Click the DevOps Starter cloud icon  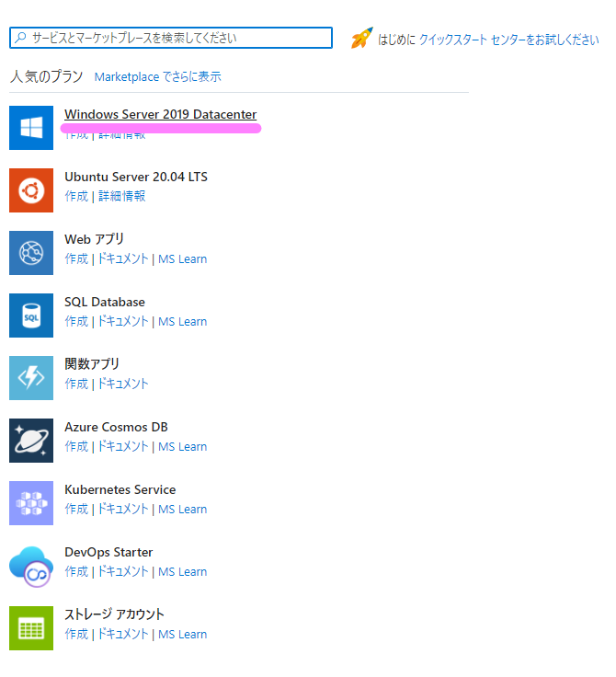[x=31, y=566]
